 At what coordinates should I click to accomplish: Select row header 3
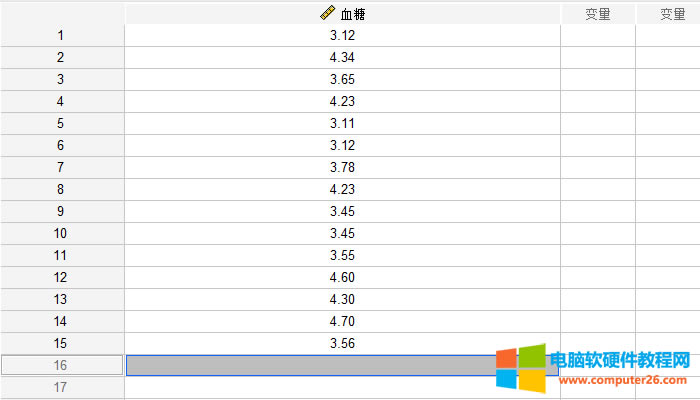(62, 79)
